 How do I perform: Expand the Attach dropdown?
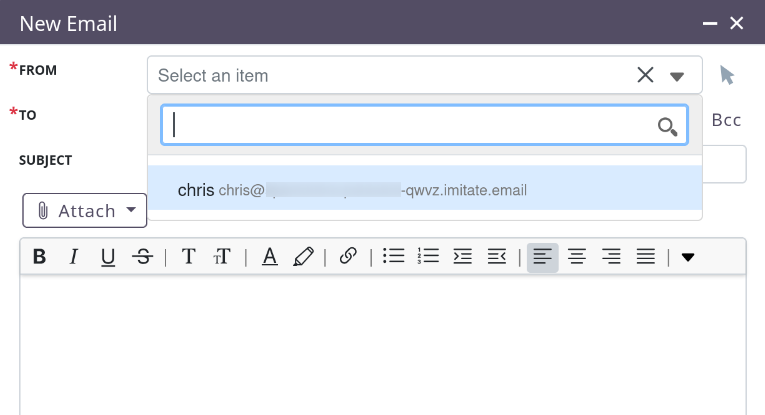(x=85, y=211)
